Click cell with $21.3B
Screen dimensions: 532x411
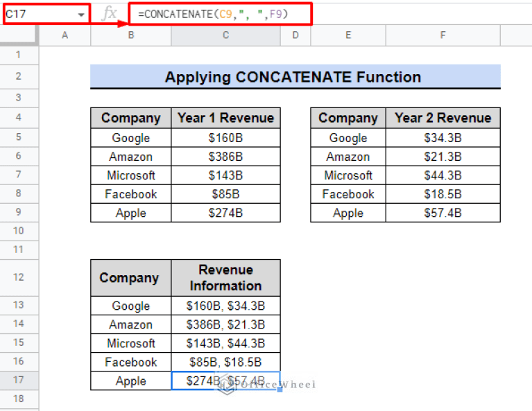click(443, 157)
